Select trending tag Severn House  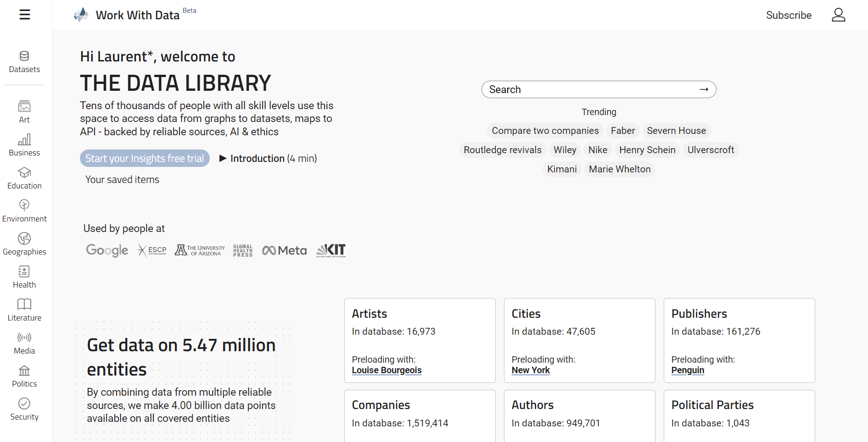(677, 131)
